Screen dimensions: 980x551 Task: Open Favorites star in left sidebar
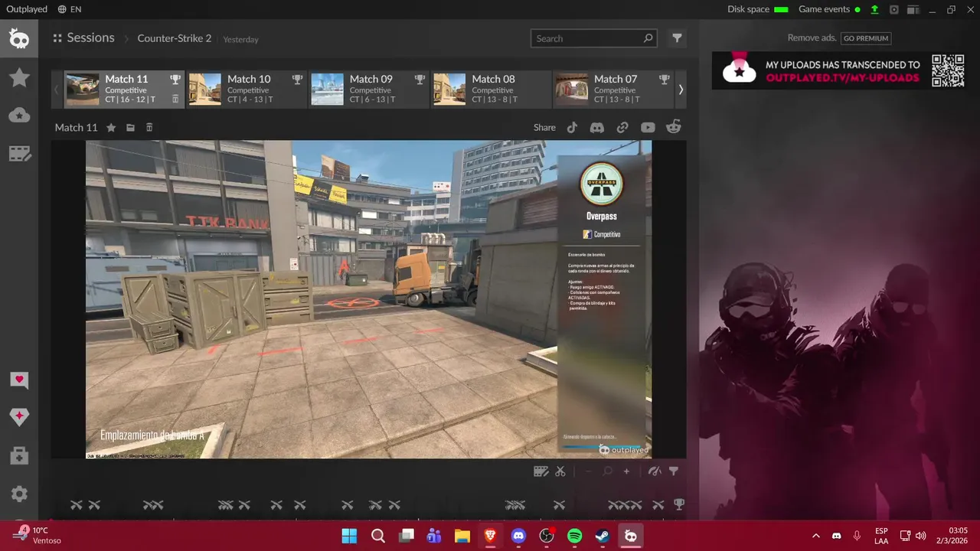tap(19, 77)
